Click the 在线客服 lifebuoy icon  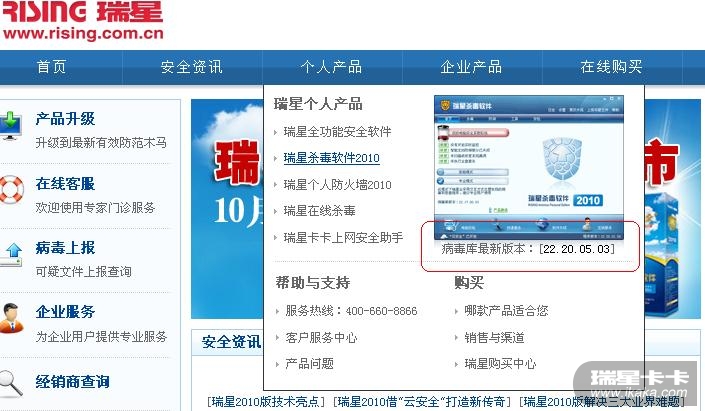11,189
